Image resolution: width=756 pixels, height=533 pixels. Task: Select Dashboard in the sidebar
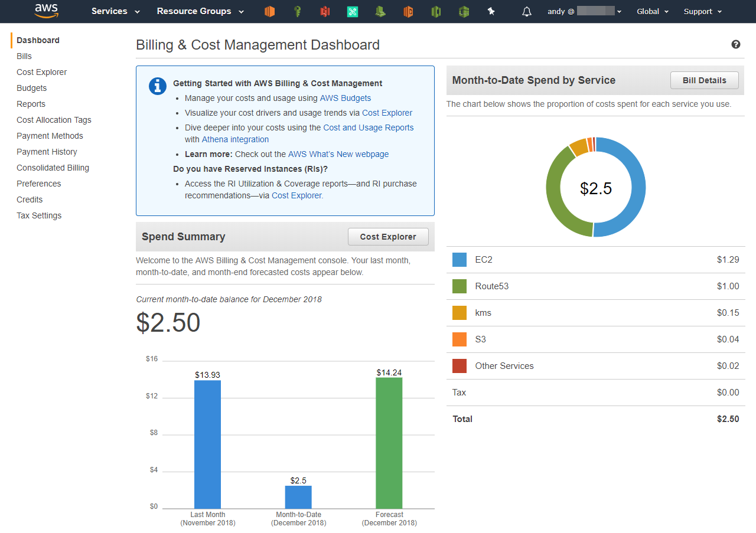pos(38,40)
